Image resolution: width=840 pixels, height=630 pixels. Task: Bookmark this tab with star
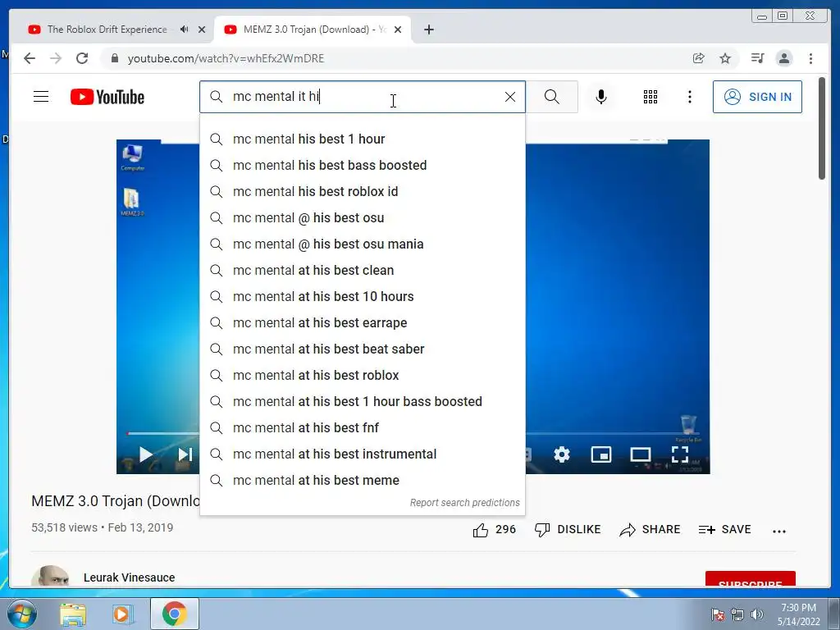(x=725, y=58)
